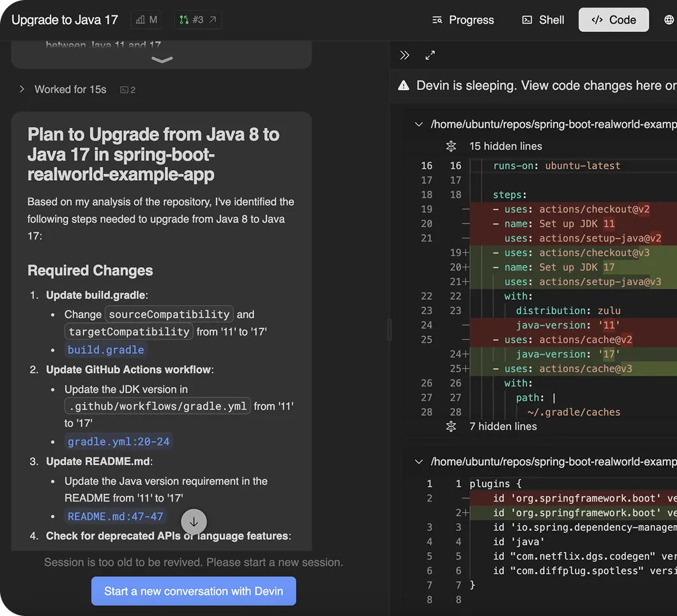
Task: Click the M size indicator badge
Action: pos(146,20)
